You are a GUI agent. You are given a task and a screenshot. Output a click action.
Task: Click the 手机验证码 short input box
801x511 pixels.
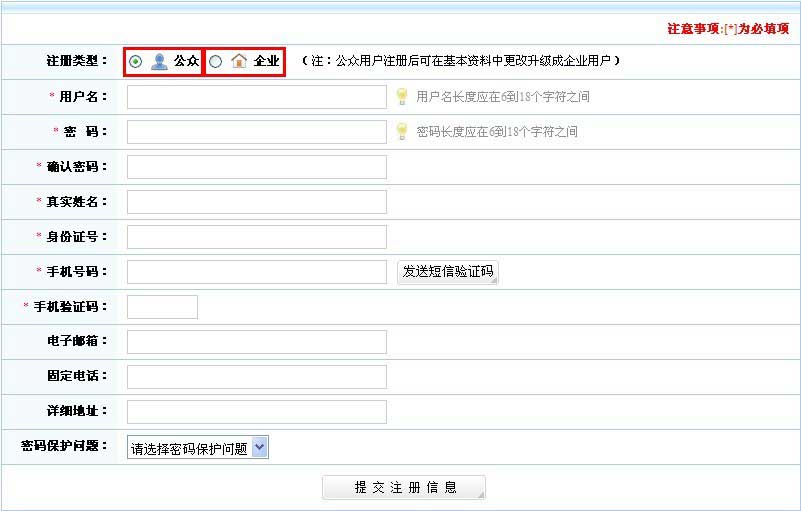click(x=162, y=307)
